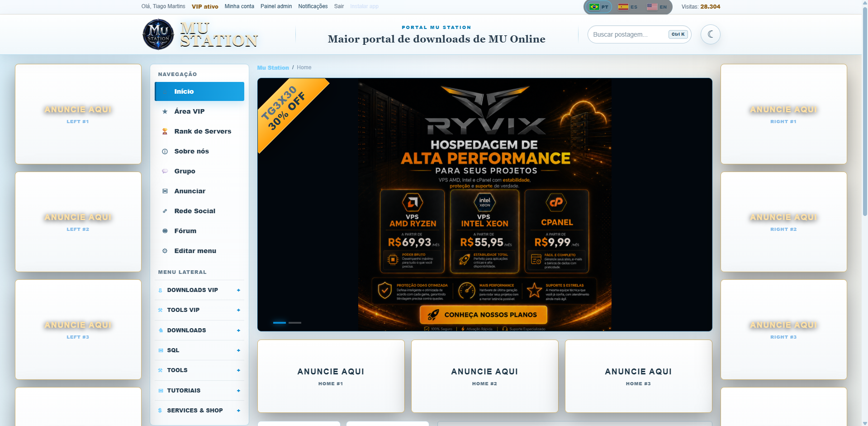Click the info icon beside Sobre nós
The image size is (868, 426).
click(165, 151)
